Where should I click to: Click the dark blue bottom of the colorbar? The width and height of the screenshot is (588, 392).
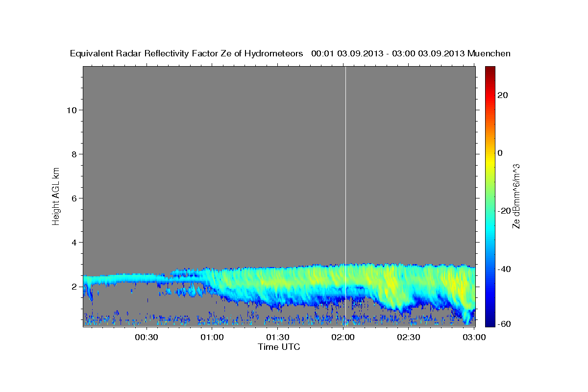490,321
